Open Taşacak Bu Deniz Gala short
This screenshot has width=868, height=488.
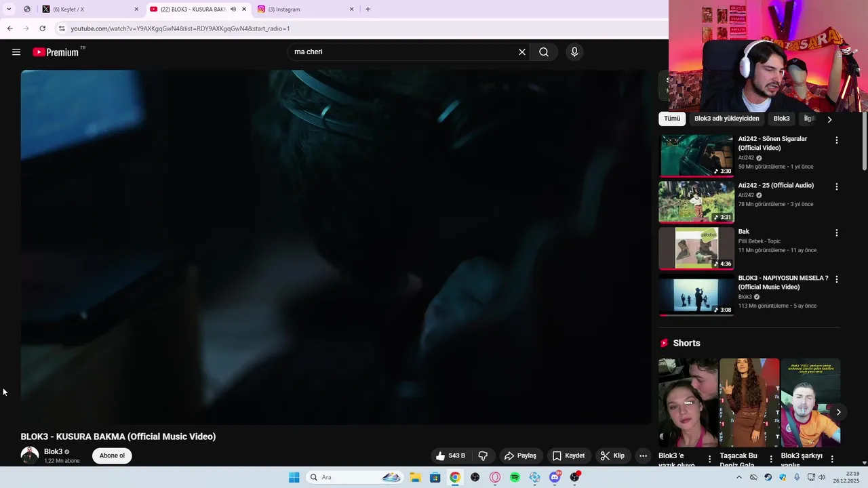(749, 403)
